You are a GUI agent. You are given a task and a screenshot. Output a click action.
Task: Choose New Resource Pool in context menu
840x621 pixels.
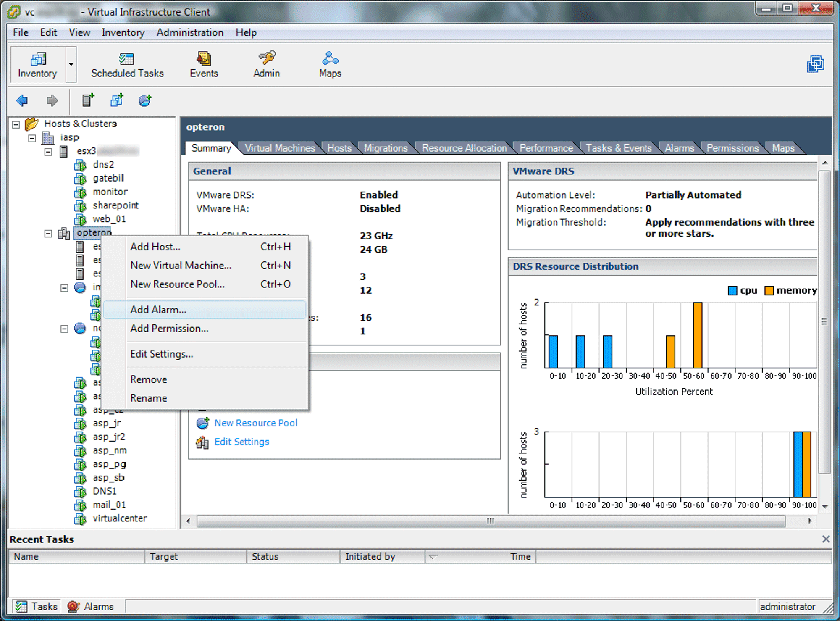click(x=205, y=284)
